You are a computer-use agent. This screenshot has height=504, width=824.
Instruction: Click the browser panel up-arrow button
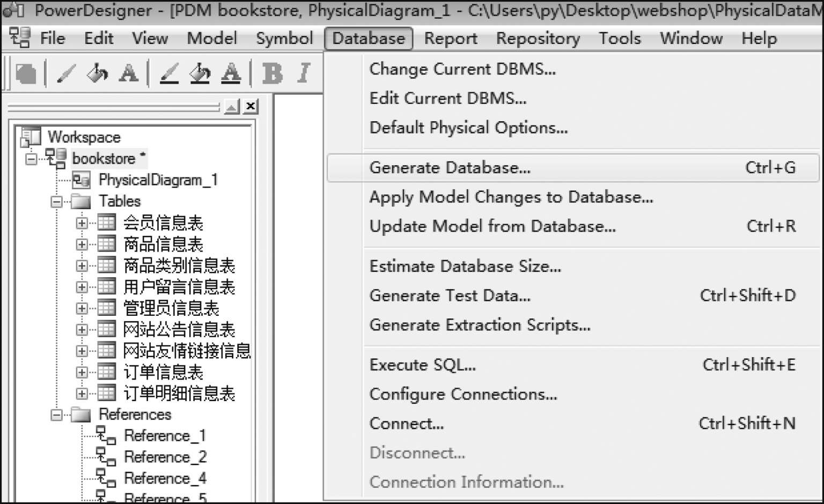tap(232, 107)
